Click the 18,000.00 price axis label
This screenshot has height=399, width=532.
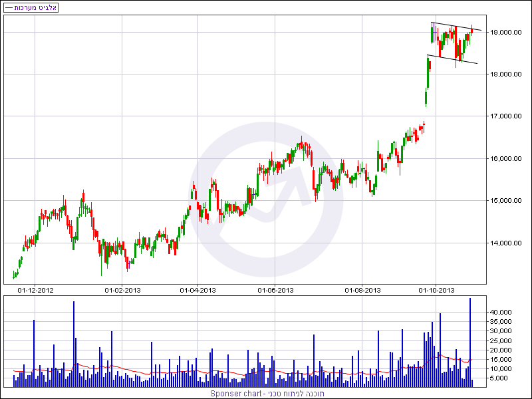(x=506, y=74)
